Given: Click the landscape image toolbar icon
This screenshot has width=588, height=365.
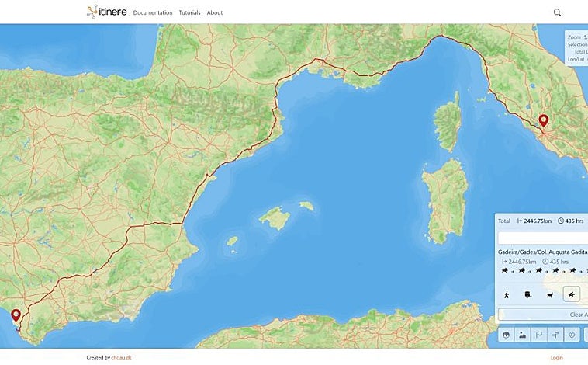Looking at the screenshot, I should pyautogui.click(x=522, y=335).
